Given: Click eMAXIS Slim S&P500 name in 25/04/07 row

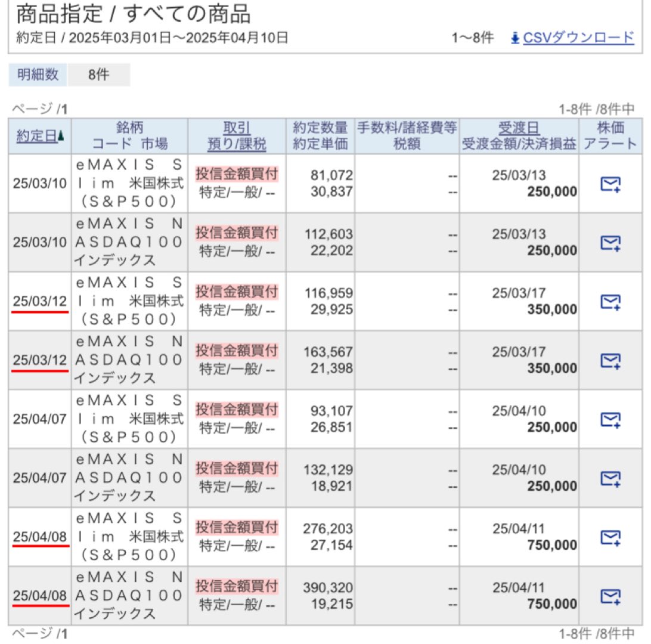Looking at the screenshot, I should (x=129, y=419).
